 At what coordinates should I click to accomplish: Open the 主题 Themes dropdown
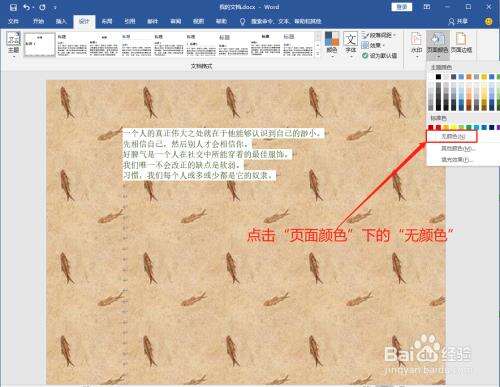tap(14, 45)
